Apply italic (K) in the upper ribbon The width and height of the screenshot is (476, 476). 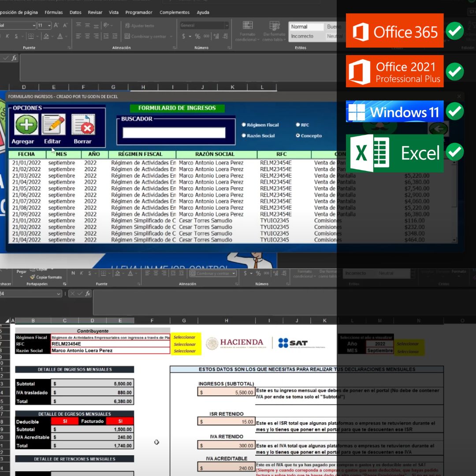tap(7, 36)
